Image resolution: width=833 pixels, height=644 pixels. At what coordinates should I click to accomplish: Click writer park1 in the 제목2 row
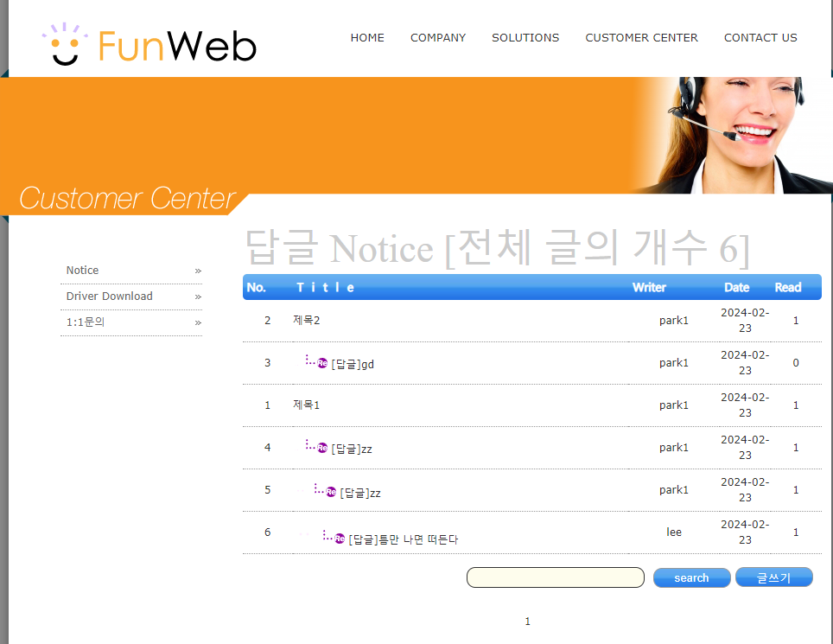tap(674, 320)
